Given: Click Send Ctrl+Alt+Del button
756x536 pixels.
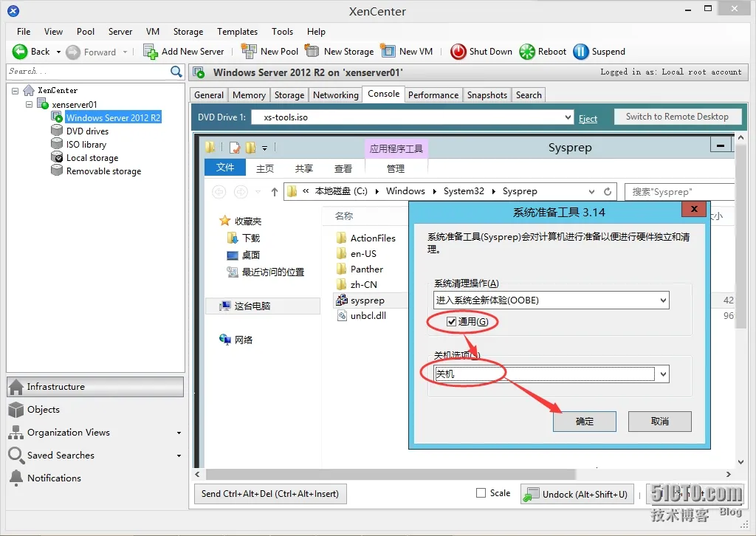Looking at the screenshot, I should pos(270,494).
